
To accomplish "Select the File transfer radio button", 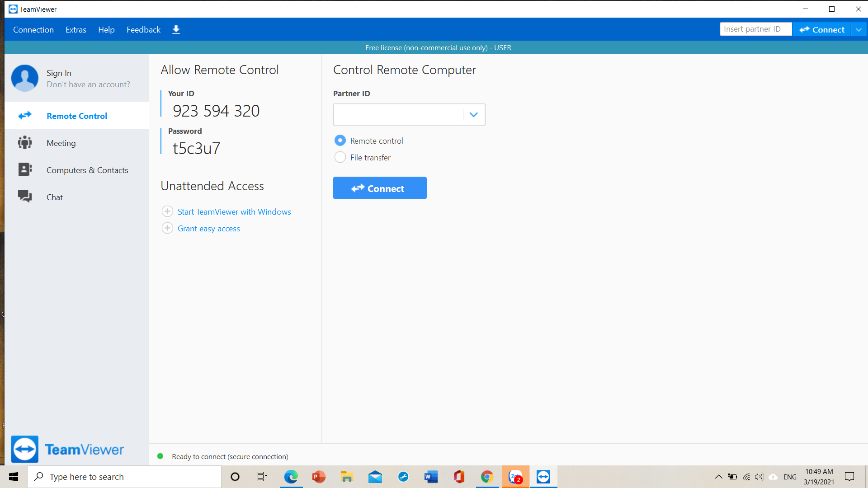I will pos(340,157).
